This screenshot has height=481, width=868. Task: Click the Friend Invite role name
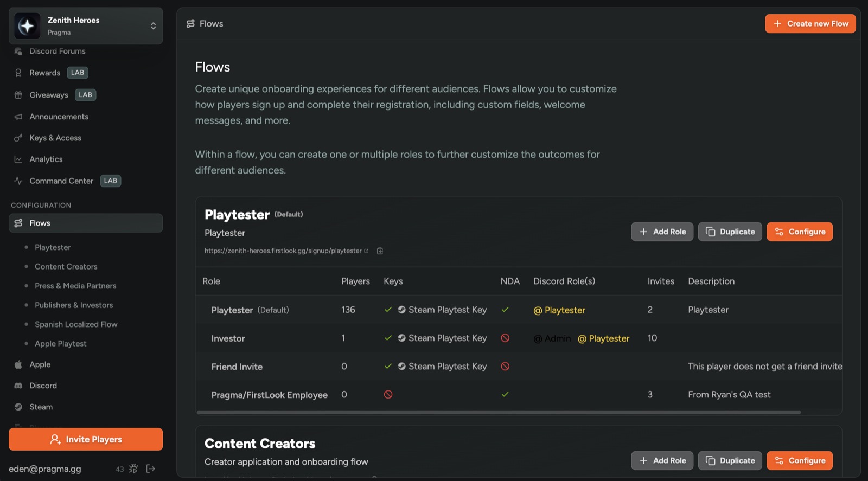click(237, 367)
